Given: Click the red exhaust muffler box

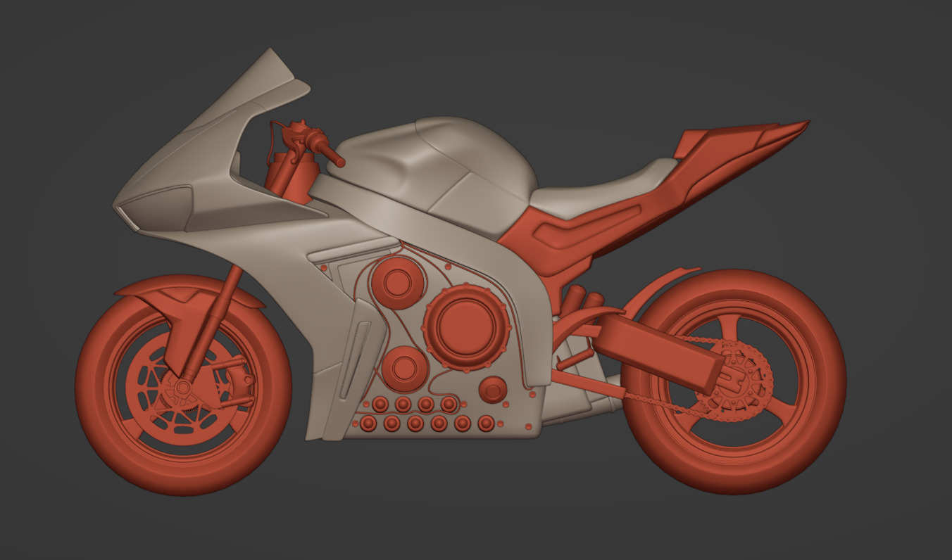Looking at the screenshot, I should pos(660,352).
